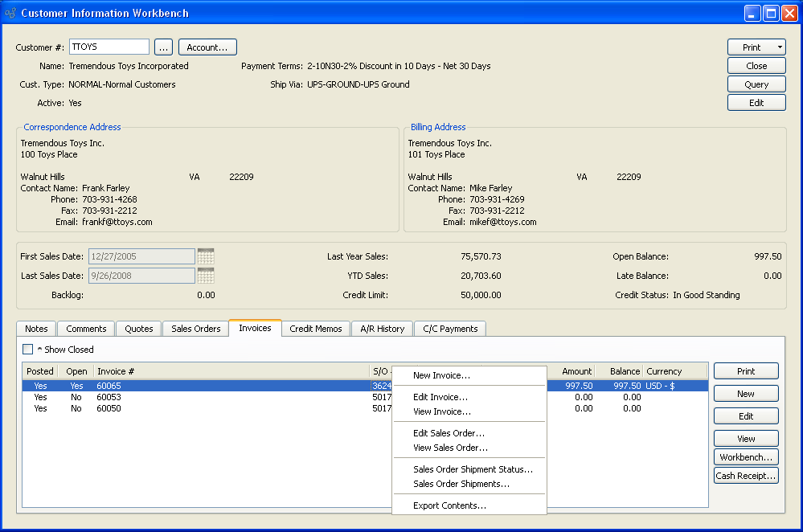803x532 pixels.
Task: Open Sales Order Shipment Status option
Action: [473, 469]
